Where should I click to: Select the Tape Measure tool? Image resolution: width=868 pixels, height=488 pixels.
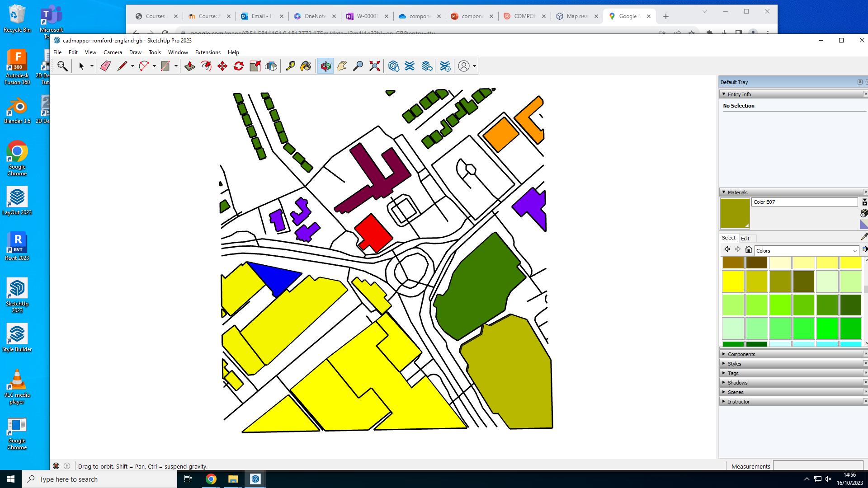(x=290, y=66)
